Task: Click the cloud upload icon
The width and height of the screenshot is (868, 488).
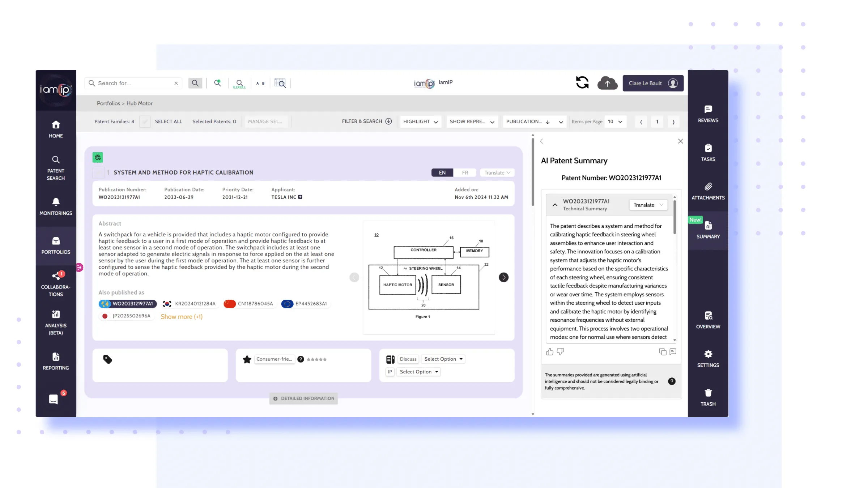Action: coord(607,83)
